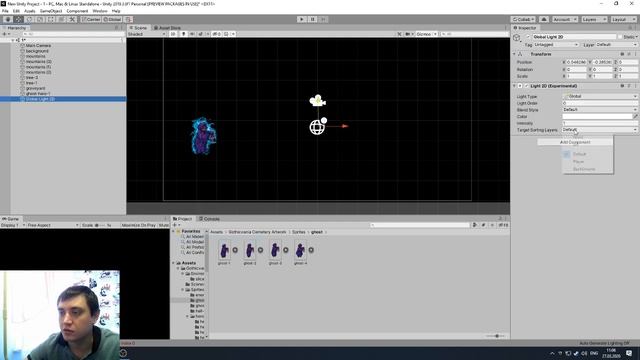Toggle Global handle rotation button

pos(112,19)
